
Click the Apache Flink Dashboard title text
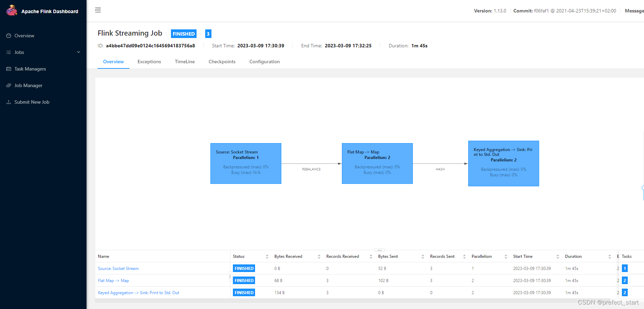pos(50,11)
